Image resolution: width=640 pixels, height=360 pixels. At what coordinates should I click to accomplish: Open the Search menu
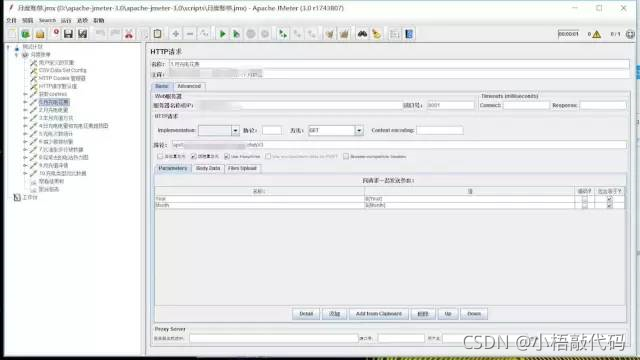tap(47, 20)
